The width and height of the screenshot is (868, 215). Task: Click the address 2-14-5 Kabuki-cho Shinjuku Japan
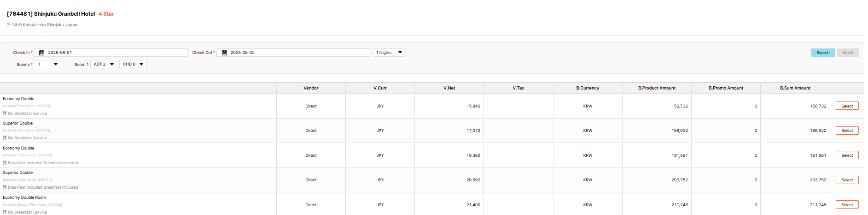click(42, 25)
